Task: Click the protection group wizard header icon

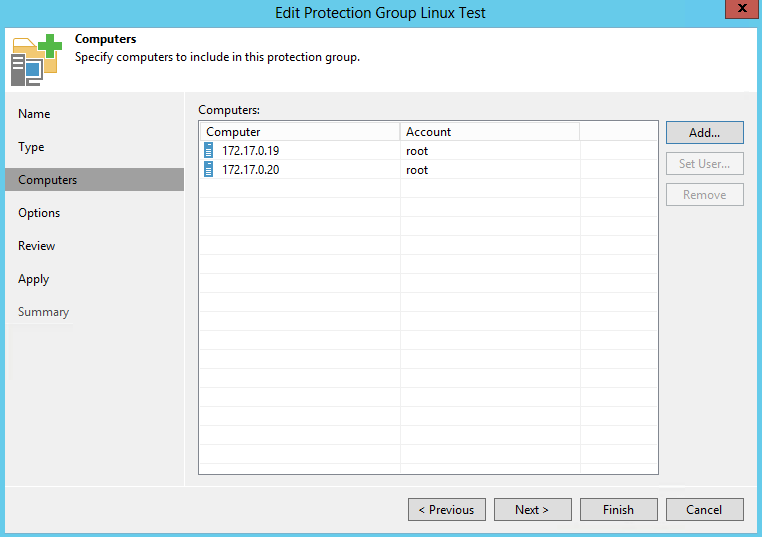Action: [x=35, y=59]
